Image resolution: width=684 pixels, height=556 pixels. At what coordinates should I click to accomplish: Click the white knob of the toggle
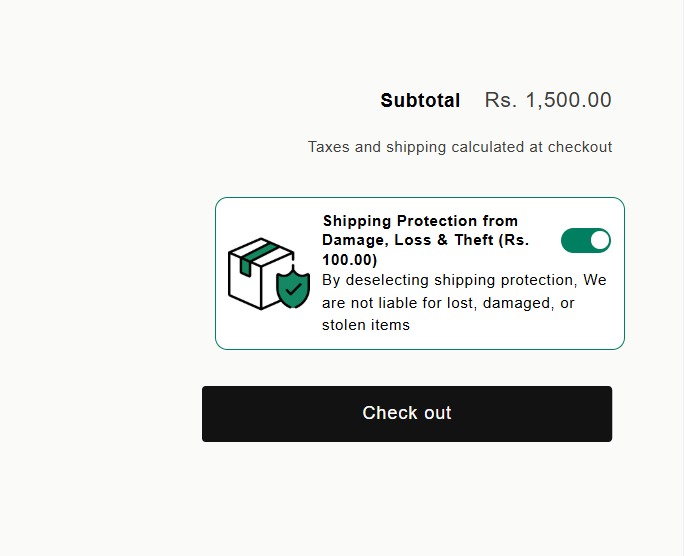pyautogui.click(x=600, y=240)
